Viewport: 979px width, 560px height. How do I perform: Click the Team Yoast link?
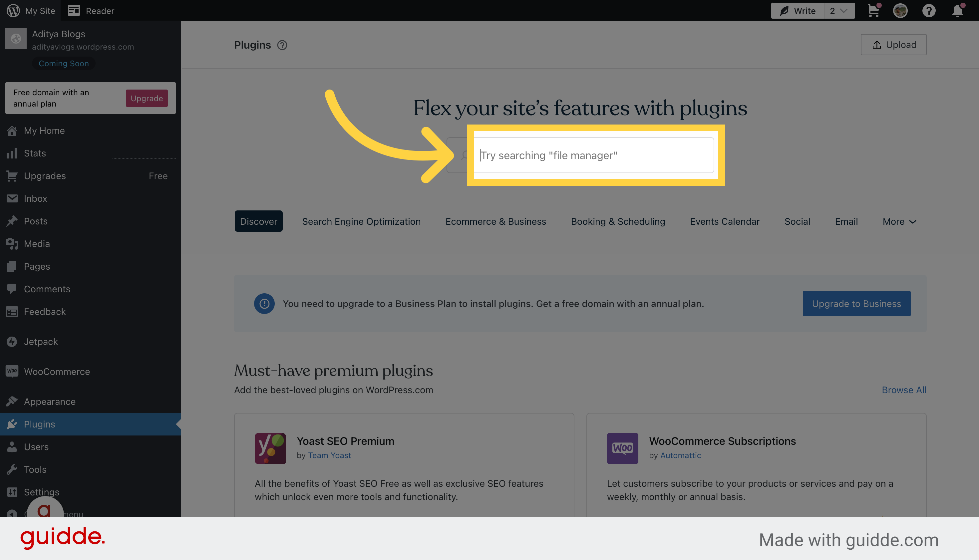(x=329, y=455)
